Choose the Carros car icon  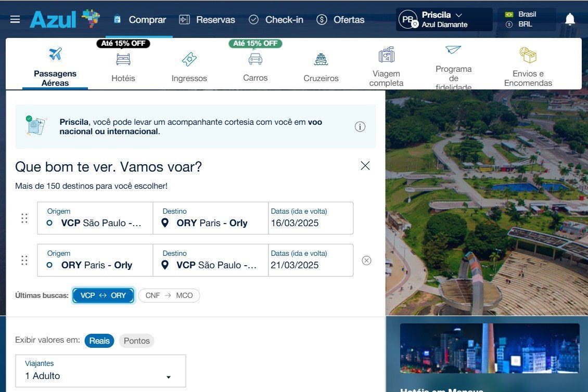pyautogui.click(x=255, y=59)
